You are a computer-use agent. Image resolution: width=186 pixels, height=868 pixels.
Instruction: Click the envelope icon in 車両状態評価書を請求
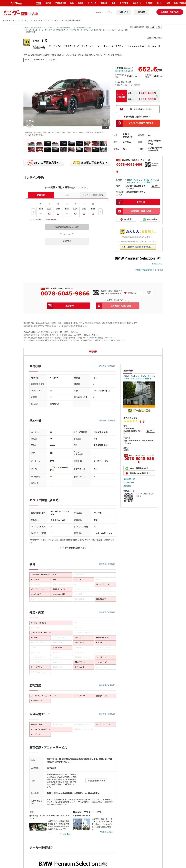coord(123,247)
